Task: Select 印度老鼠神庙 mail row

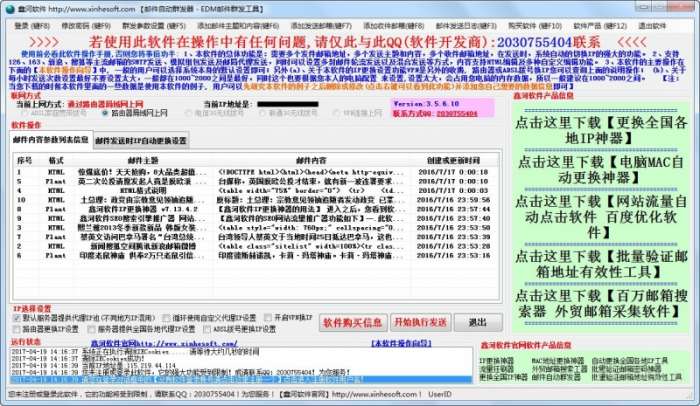Action: tap(256, 255)
